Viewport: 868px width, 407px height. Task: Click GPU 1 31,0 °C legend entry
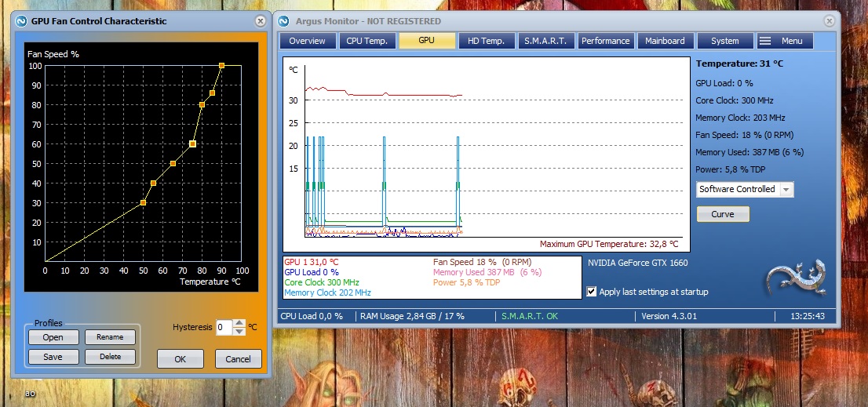tap(311, 262)
